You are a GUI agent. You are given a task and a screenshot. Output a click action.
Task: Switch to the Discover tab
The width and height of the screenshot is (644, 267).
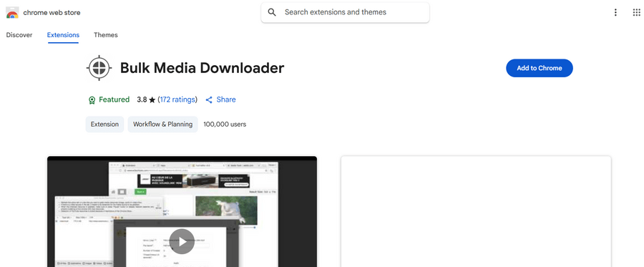pyautogui.click(x=19, y=35)
